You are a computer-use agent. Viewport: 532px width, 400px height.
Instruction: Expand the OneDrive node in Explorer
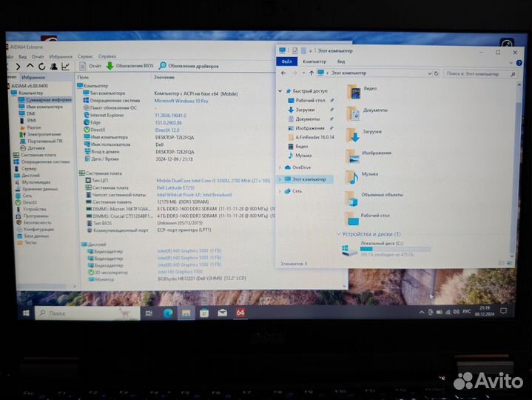[x=280, y=167]
